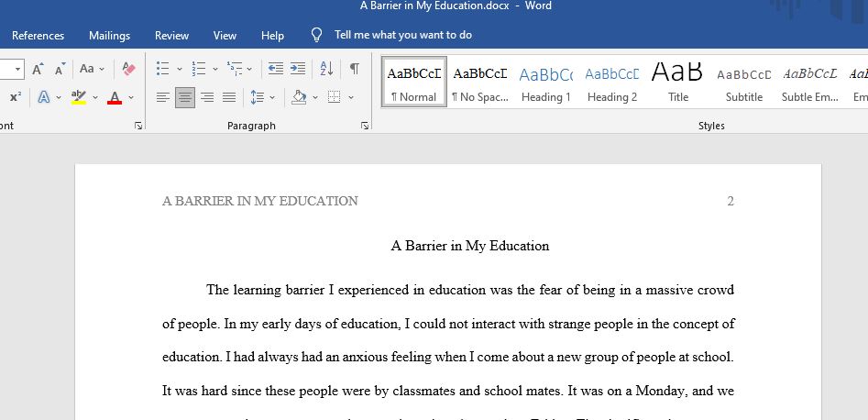Viewport: 868px width, 420px height.
Task: Open multilevel list dropdown arrow
Action: pos(249,70)
